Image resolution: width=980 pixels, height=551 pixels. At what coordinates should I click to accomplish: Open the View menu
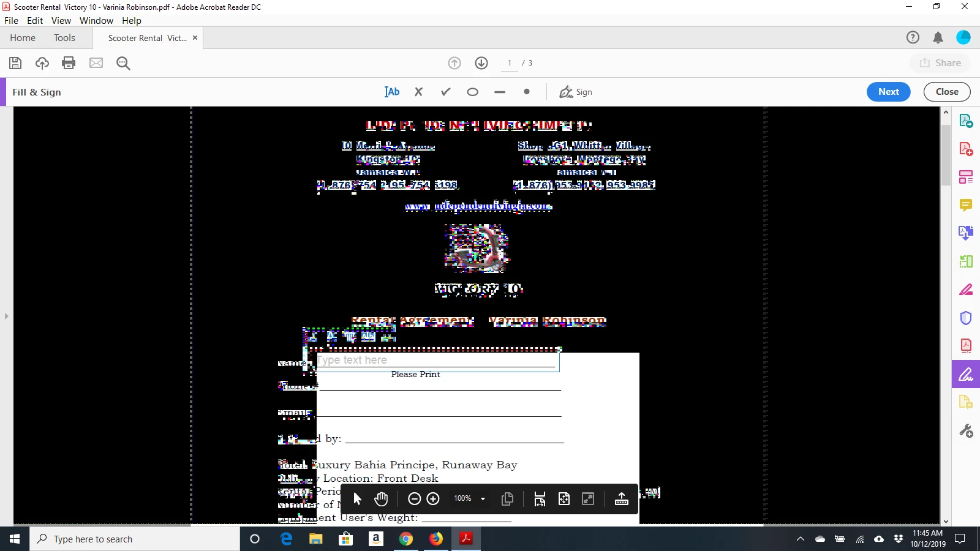pos(61,20)
